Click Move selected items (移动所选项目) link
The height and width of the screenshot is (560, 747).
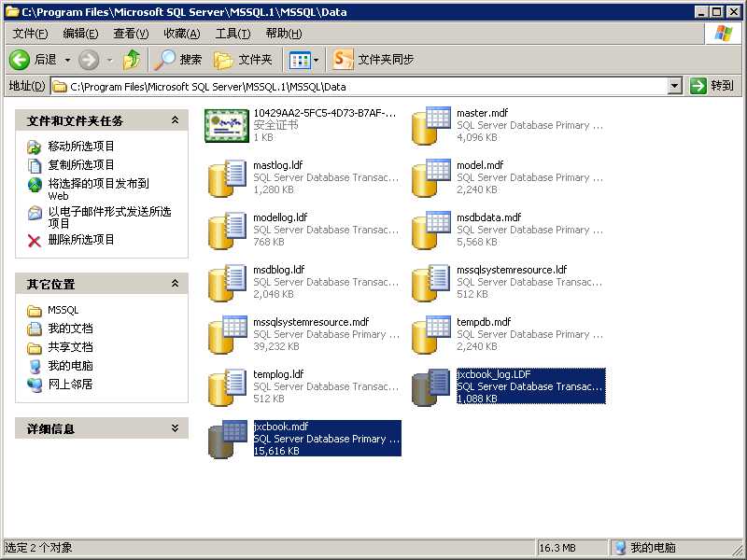coord(81,147)
